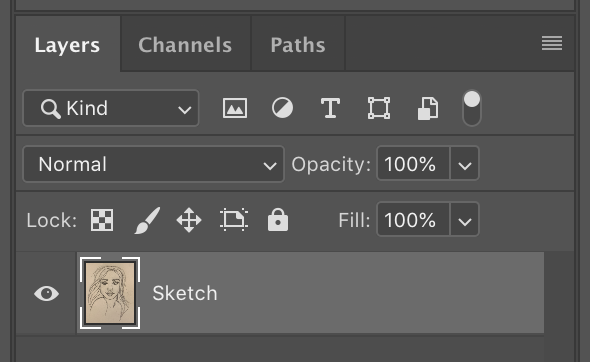Open the Kind filter type dropdown
Image resolution: width=590 pixels, height=362 pixels.
[111, 108]
